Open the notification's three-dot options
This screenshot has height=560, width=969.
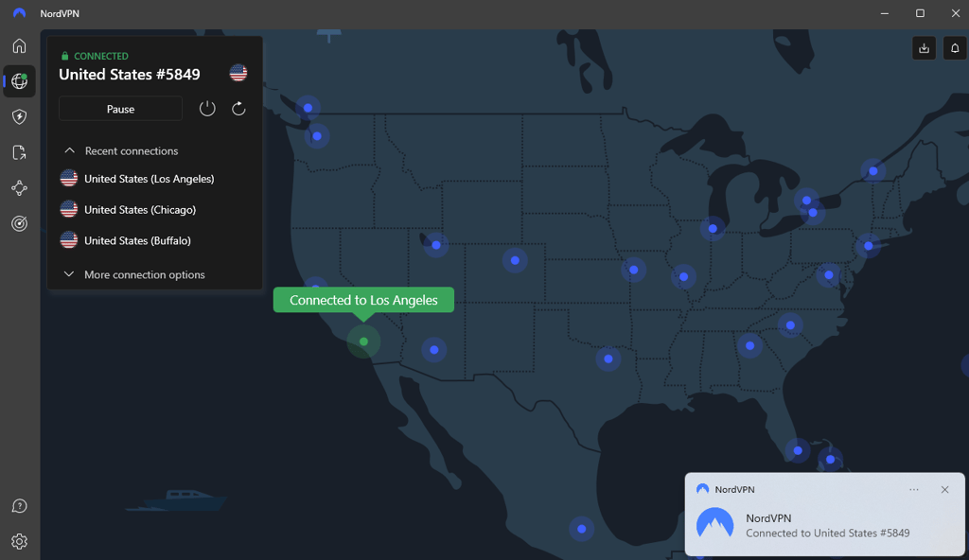pos(914,490)
